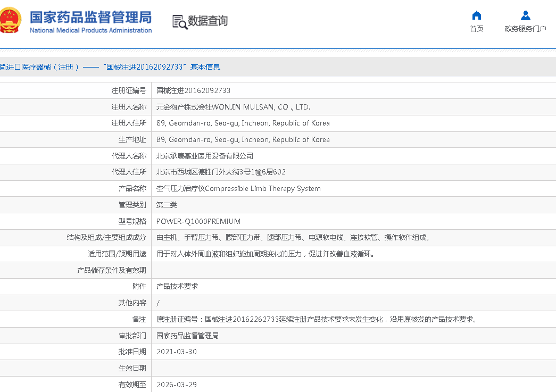This screenshot has width=556, height=392.
Task: Click the 数据查询 magnifier document icon
Action: 180,21
